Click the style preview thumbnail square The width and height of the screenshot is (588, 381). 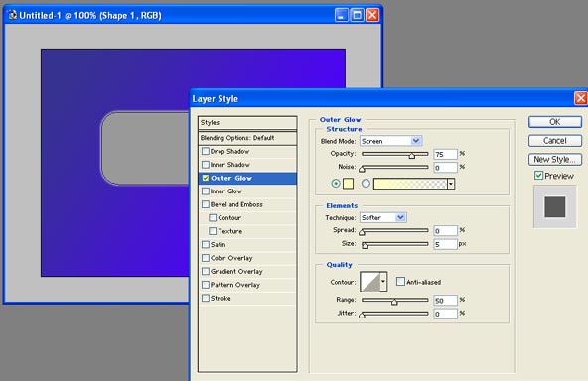tap(555, 206)
